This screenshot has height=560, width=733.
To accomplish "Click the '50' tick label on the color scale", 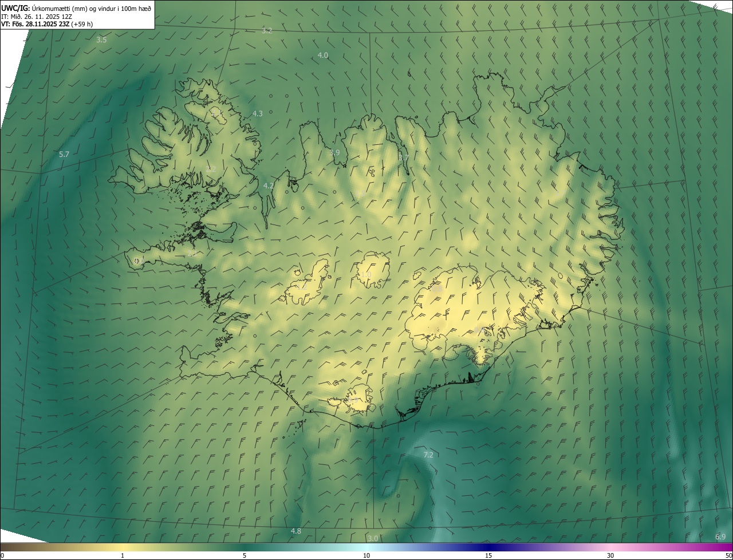I will coord(728,555).
